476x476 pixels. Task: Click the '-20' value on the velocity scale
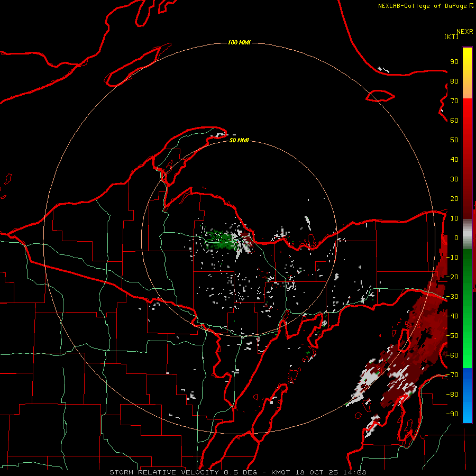coord(452,277)
